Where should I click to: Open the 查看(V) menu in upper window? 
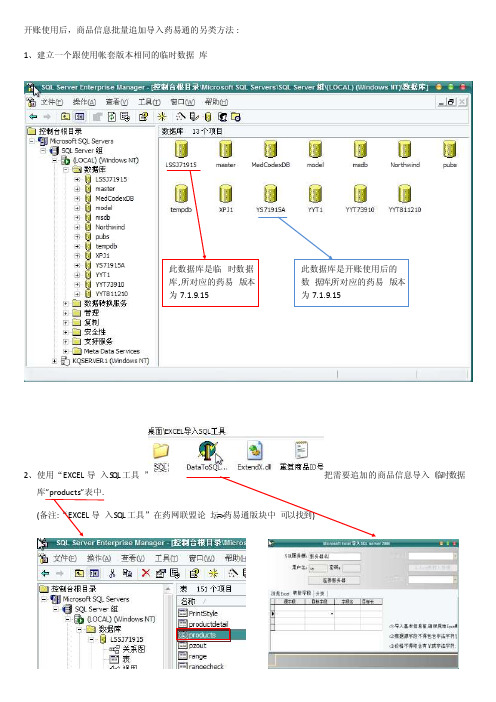117,102
